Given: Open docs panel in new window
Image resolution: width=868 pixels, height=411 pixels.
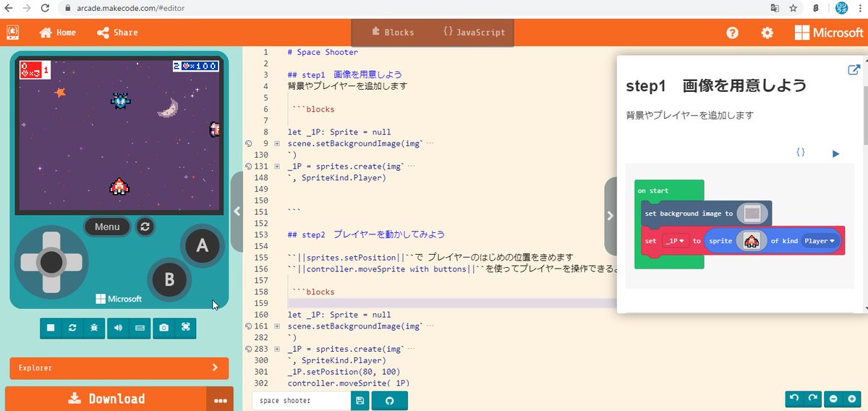Looking at the screenshot, I should [854, 70].
